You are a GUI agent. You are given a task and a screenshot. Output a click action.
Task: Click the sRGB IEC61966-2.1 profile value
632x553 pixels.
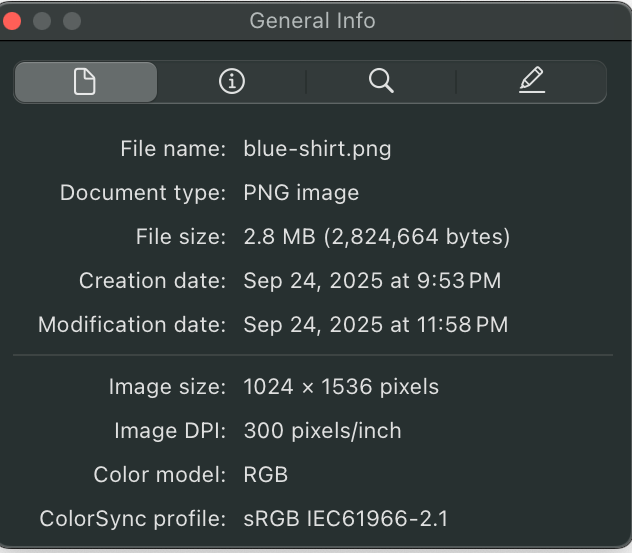click(x=346, y=519)
